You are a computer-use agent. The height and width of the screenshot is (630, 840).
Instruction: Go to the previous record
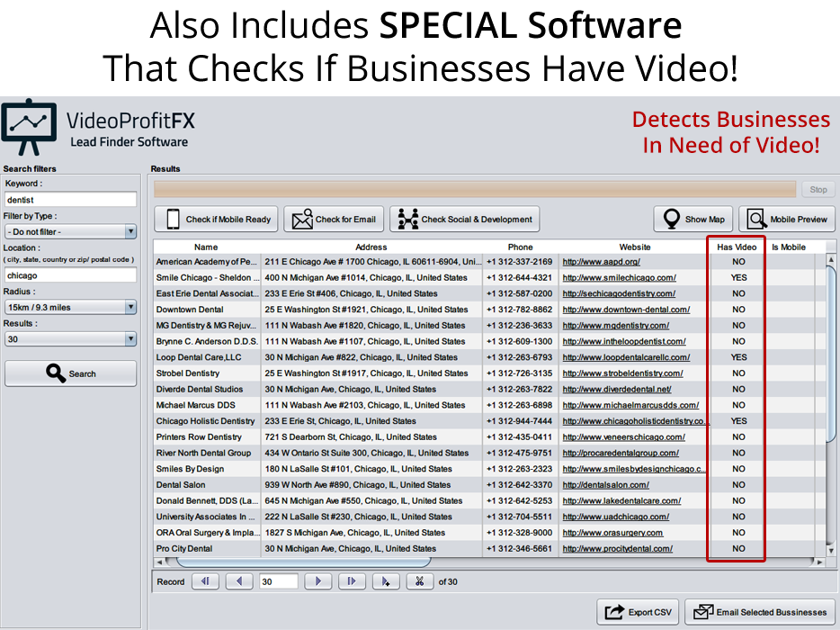(239, 581)
